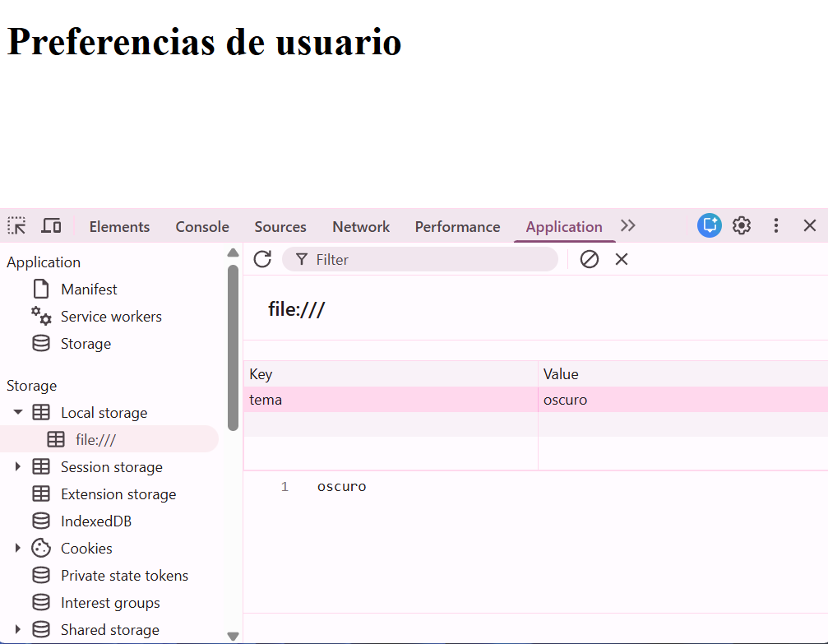Expand the Session storage node
828x644 pixels.
pos(18,466)
